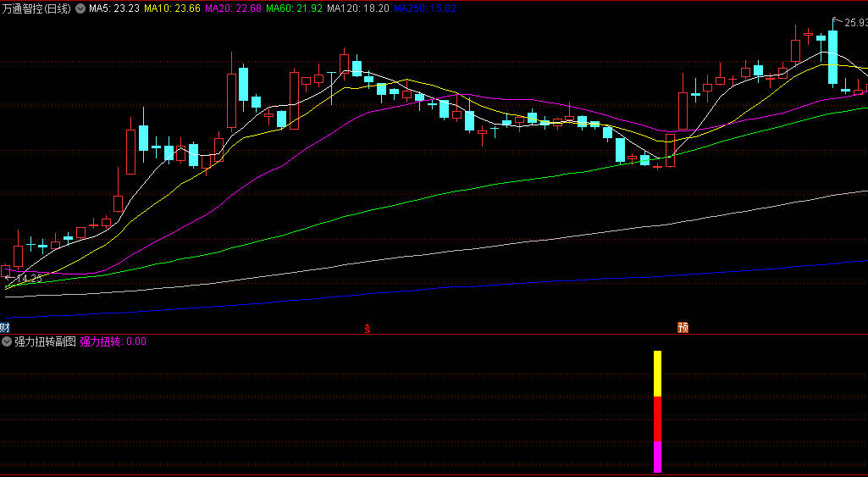
Task: Select the MA60: 21.92 label
Action: 294,8
